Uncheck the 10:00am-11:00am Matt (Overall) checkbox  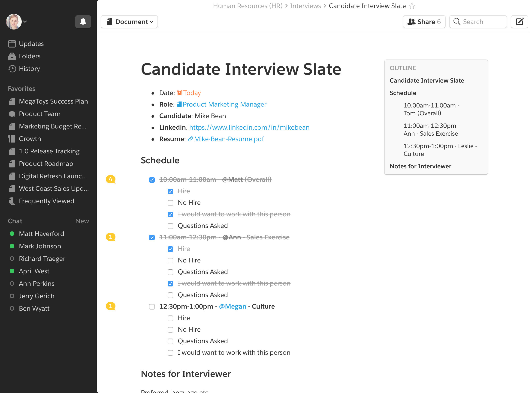tap(152, 180)
